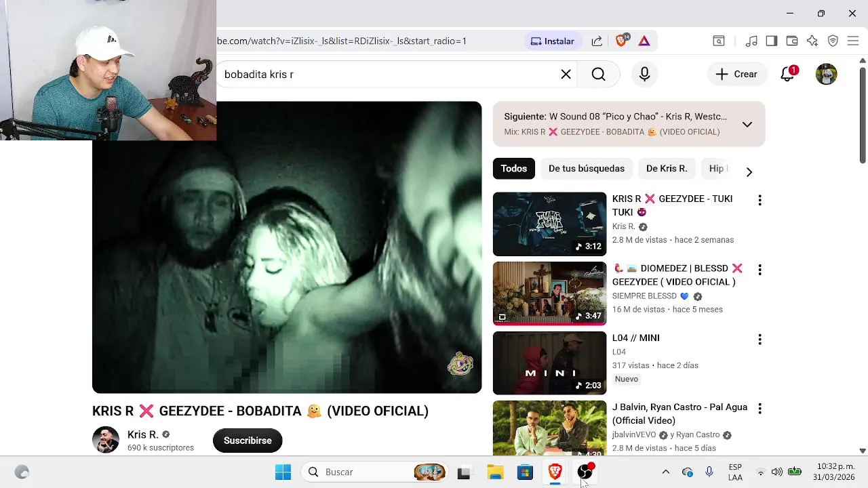Screen dimensions: 868x488
Task: Open YouTube notifications bell
Action: (x=787, y=74)
